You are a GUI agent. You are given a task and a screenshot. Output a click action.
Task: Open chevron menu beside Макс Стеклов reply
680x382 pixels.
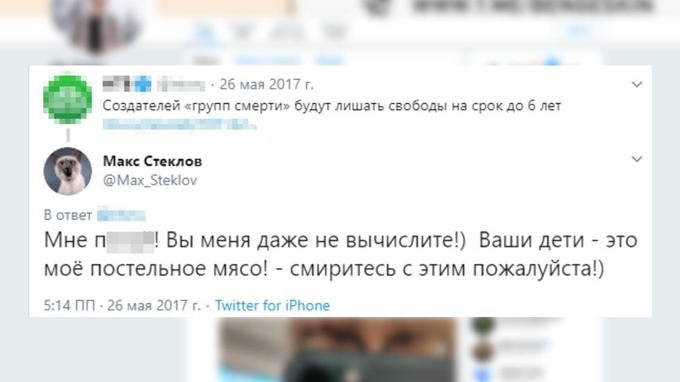click(637, 159)
